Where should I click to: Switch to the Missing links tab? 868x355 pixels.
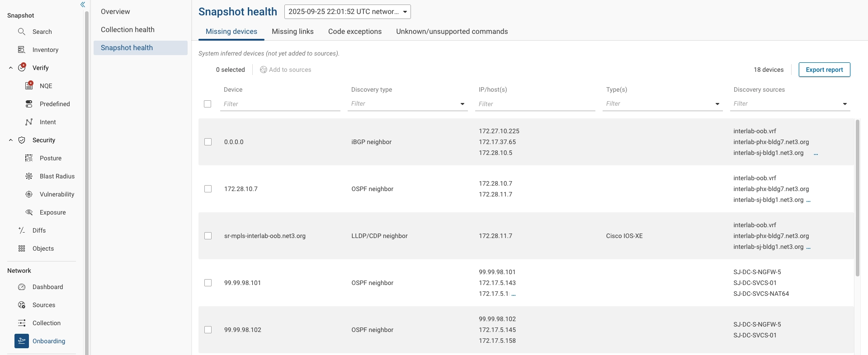(x=292, y=32)
